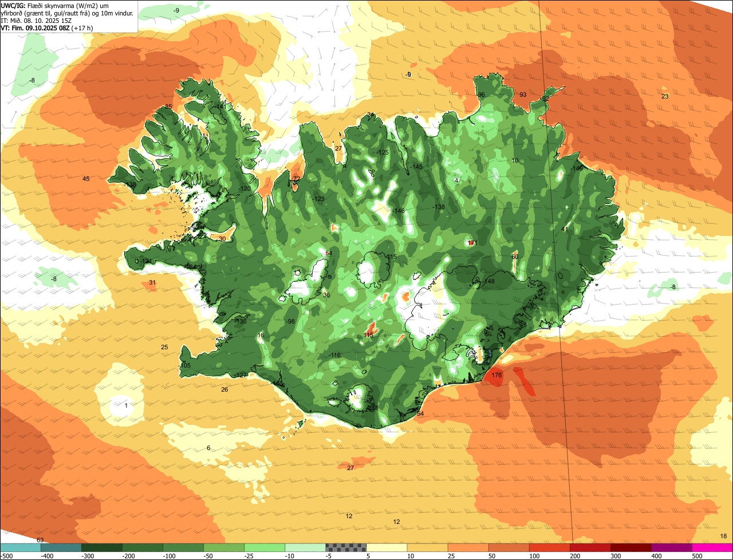733x560 pixels.
Task: Click the 23 value in the northeast sea
Action: (x=665, y=96)
